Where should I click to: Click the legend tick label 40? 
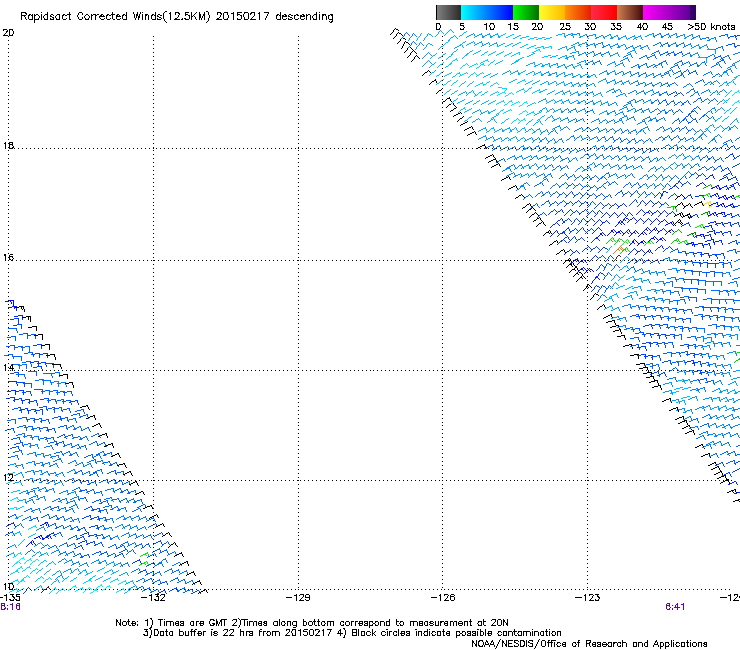point(642,27)
